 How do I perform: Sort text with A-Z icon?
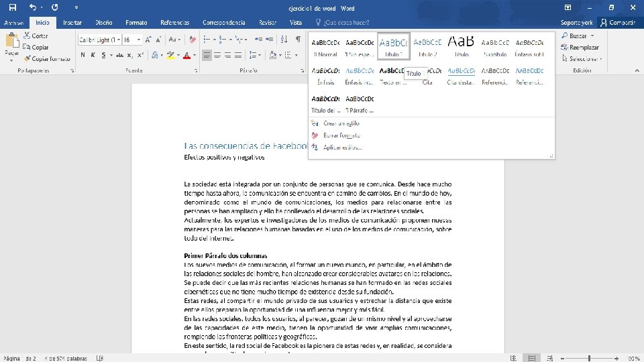point(284,40)
